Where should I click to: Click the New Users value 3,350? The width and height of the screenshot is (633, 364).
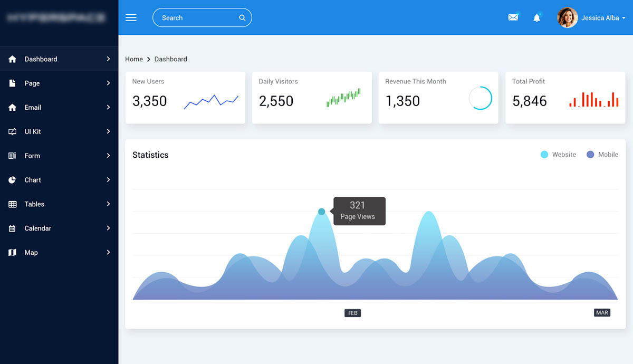click(x=150, y=101)
